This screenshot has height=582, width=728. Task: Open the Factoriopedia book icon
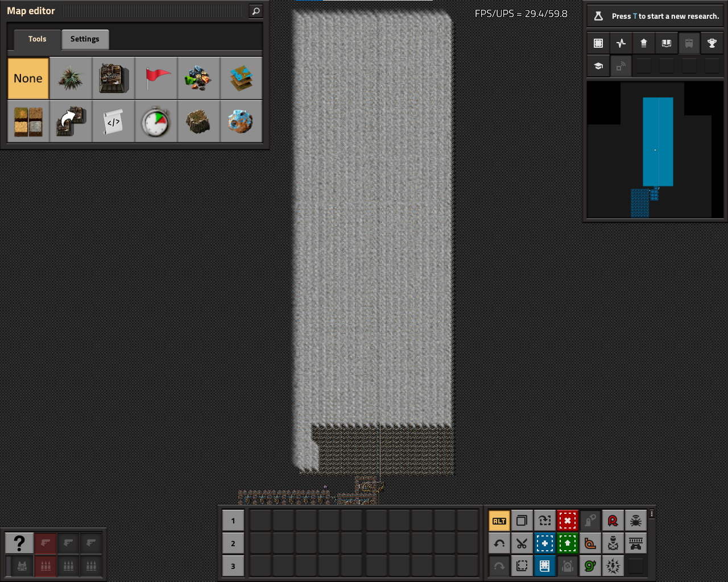point(667,43)
